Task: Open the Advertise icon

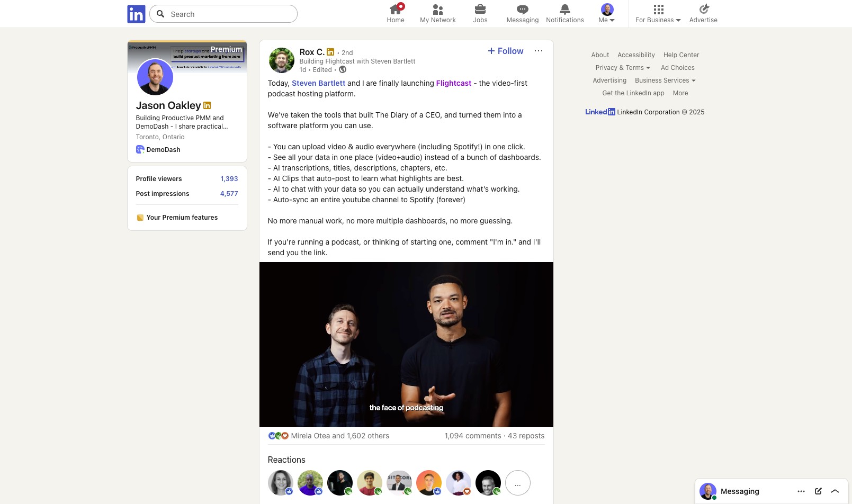Action: [x=704, y=10]
